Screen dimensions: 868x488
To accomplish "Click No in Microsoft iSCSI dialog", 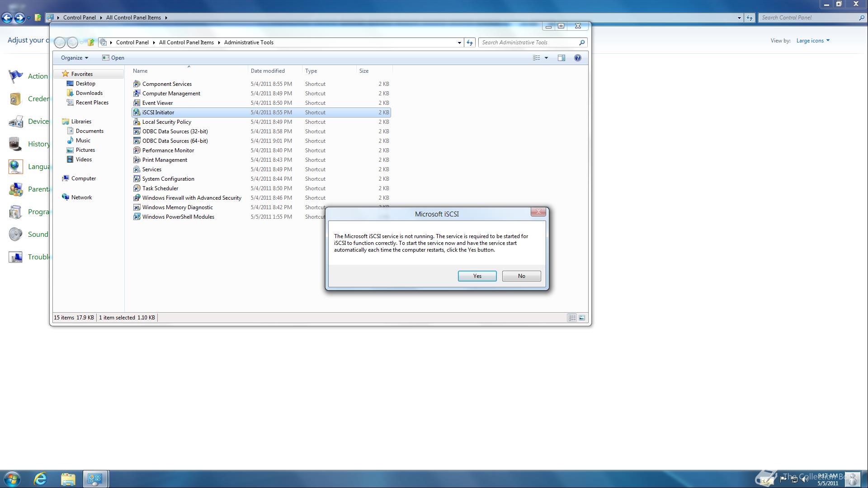I will [x=521, y=276].
